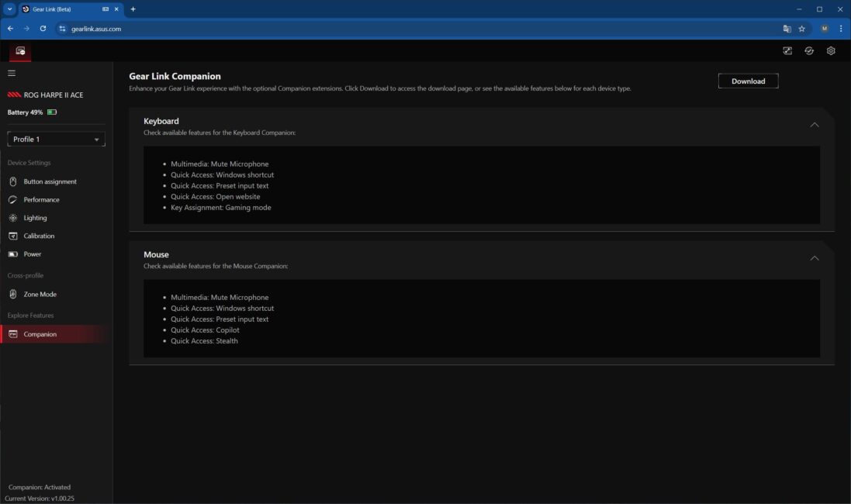The height and width of the screenshot is (504, 851).
Task: Go back with the browser back arrow
Action: [10, 29]
